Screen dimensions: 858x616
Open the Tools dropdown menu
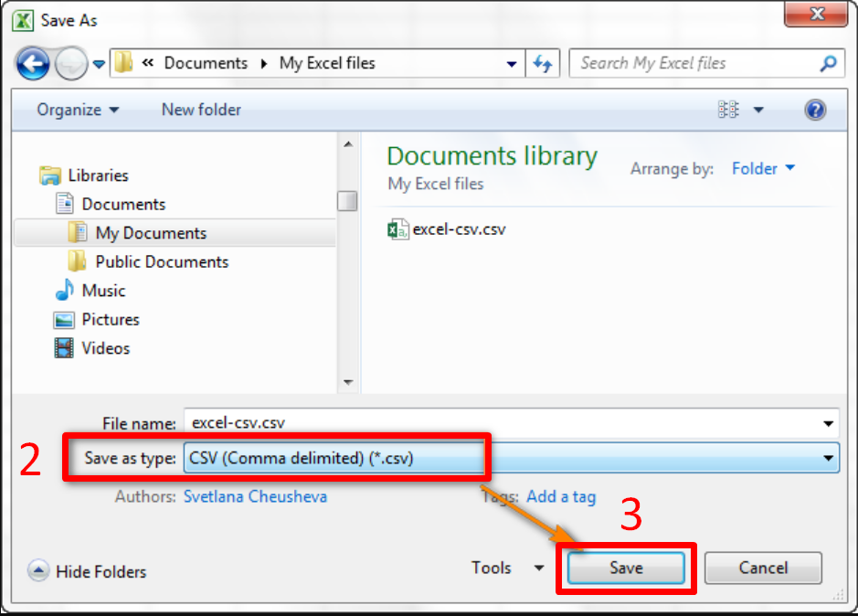click(x=508, y=568)
